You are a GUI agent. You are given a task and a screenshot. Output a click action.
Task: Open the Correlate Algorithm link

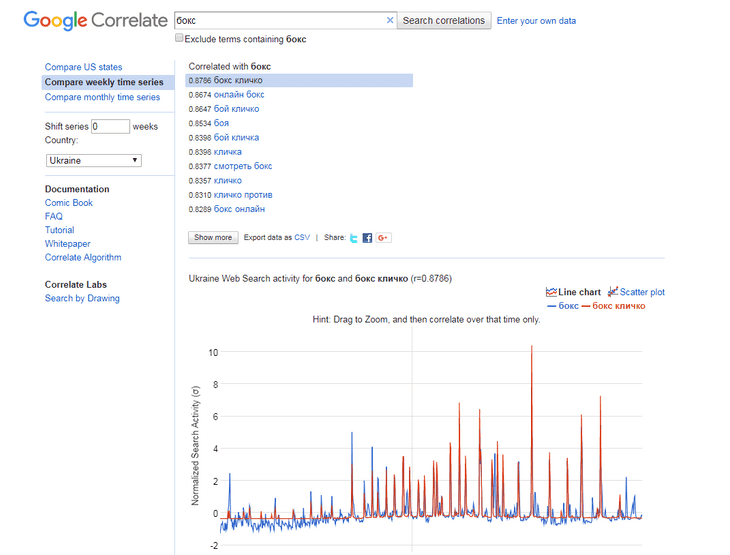tap(83, 257)
